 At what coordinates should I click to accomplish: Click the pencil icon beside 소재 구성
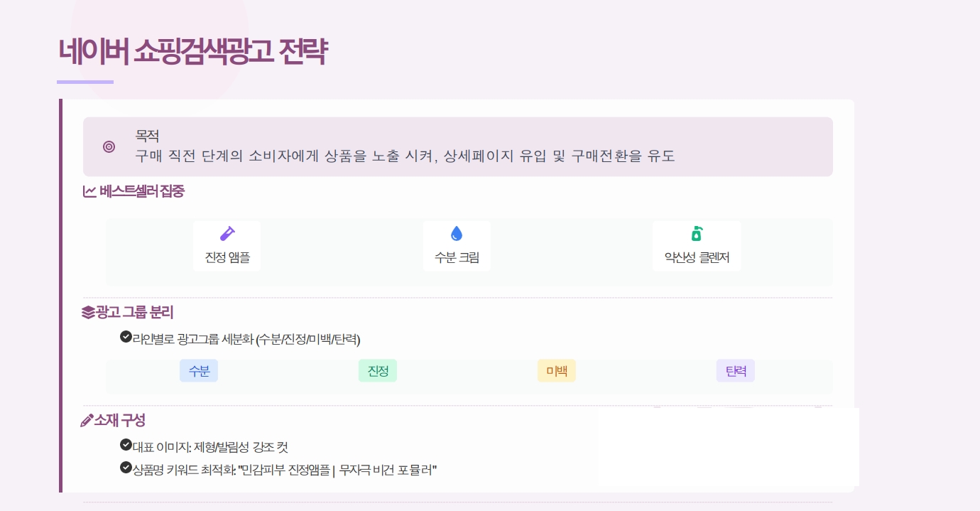pos(87,420)
